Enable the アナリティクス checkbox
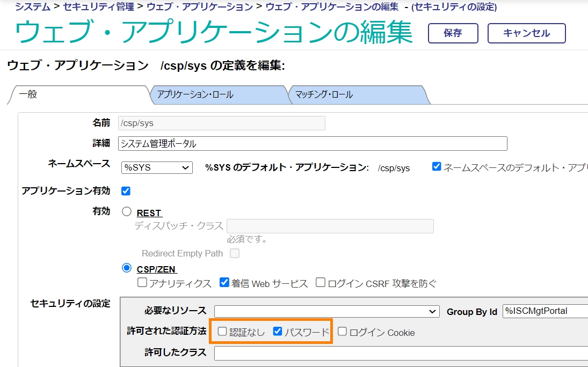 click(142, 282)
